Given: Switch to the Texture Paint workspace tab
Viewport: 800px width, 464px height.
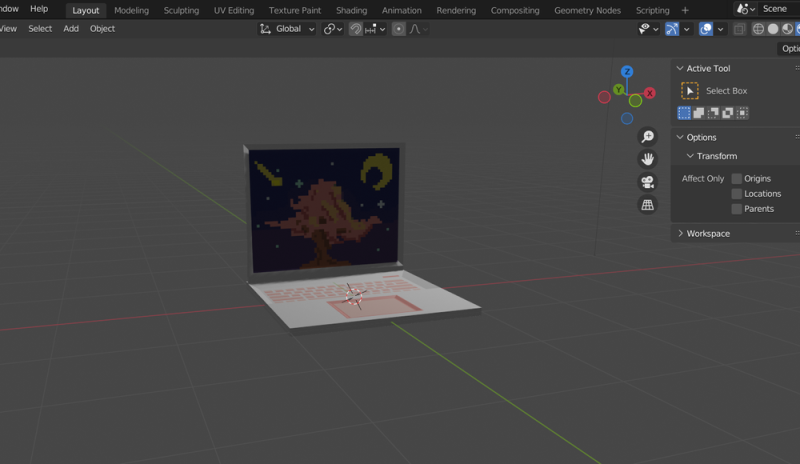Looking at the screenshot, I should [x=295, y=10].
